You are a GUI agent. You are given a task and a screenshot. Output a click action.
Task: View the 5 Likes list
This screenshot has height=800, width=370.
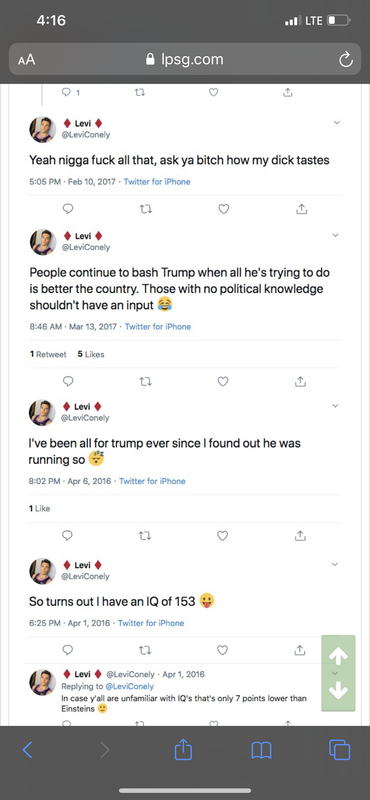pos(91,354)
